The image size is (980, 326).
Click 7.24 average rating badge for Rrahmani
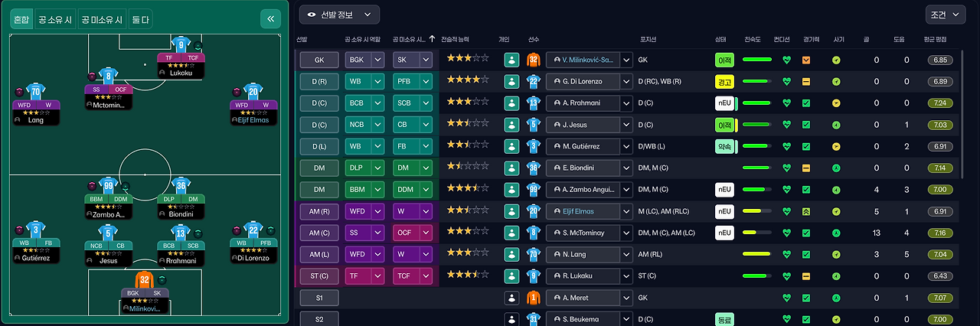click(939, 103)
